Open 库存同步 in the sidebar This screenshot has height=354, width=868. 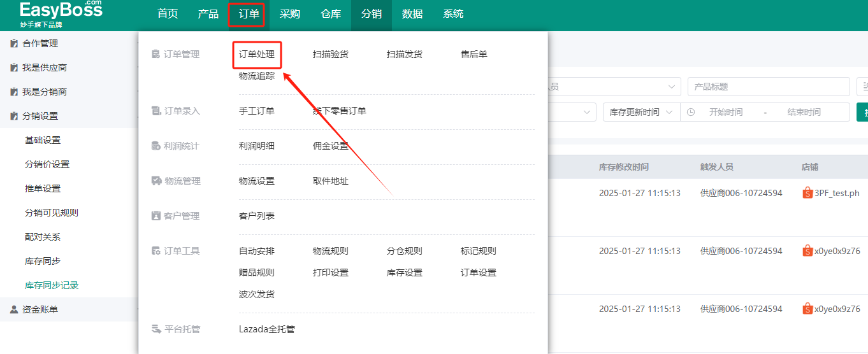[43, 262]
